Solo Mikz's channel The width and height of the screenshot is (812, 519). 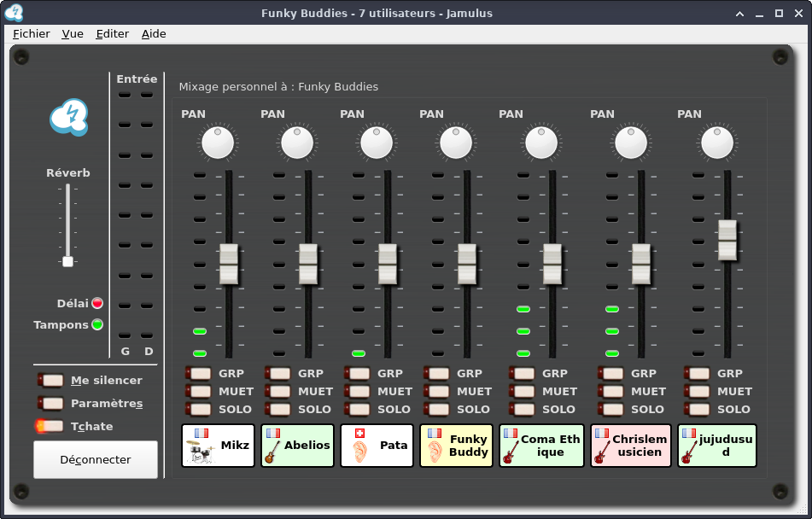tap(198, 409)
